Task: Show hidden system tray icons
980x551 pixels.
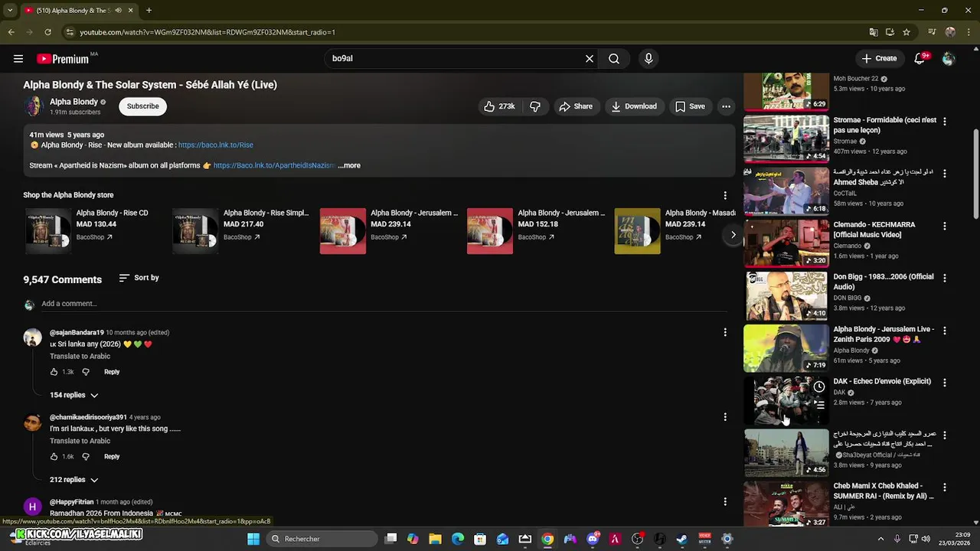Action: (880, 539)
